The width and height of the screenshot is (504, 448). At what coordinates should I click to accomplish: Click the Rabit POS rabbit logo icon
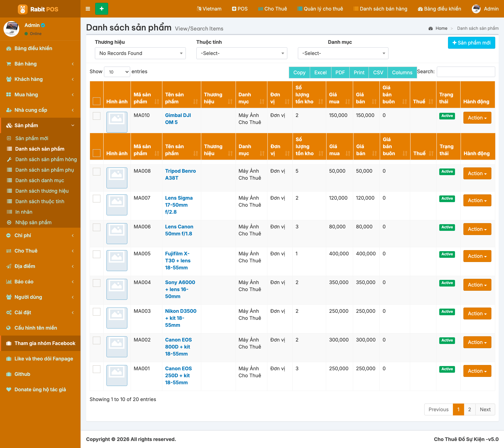[x=22, y=9]
